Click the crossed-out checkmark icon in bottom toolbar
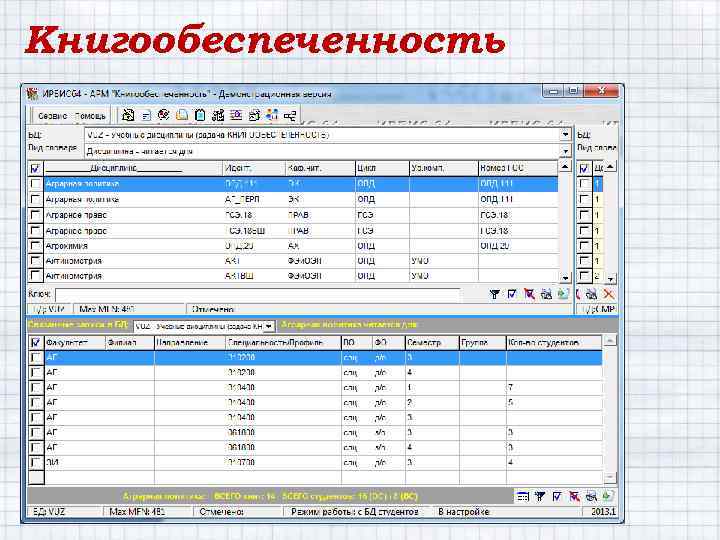The width and height of the screenshot is (720, 540). pyautogui.click(x=574, y=496)
